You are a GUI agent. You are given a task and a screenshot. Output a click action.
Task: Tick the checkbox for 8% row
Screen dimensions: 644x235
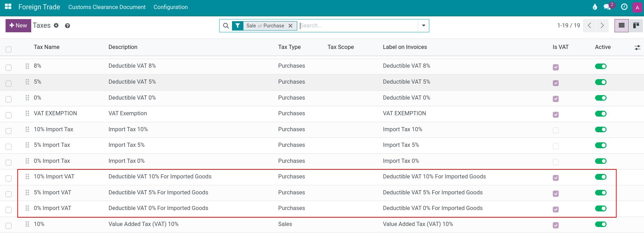tap(9, 68)
